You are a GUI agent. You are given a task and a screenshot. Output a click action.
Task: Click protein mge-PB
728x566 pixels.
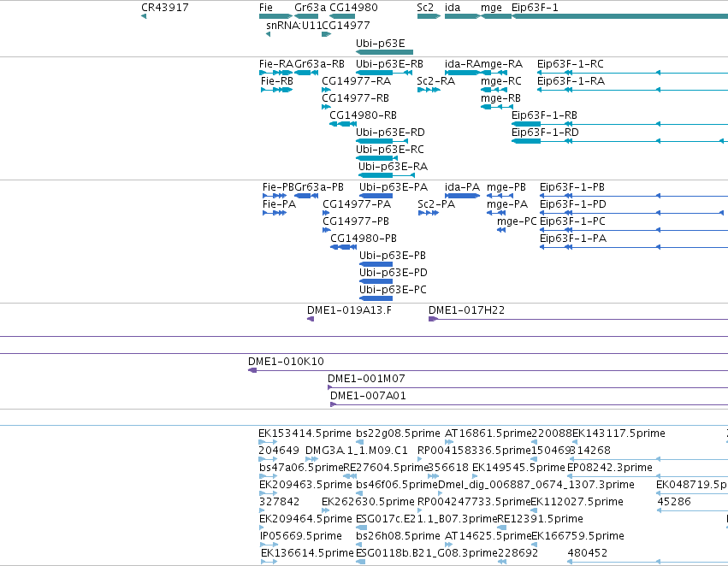[x=506, y=187]
